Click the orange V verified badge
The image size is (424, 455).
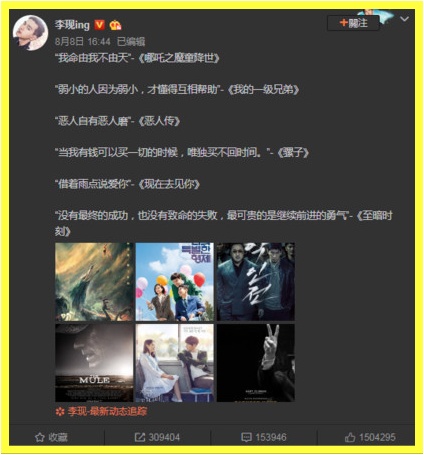[x=99, y=25]
